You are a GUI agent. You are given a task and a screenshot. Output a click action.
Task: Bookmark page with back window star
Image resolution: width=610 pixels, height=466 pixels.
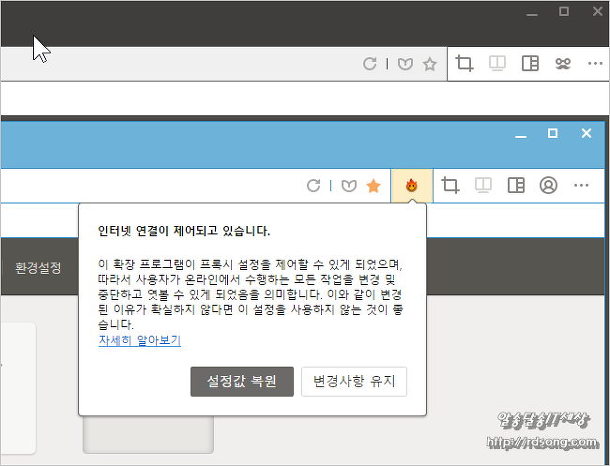[429, 64]
